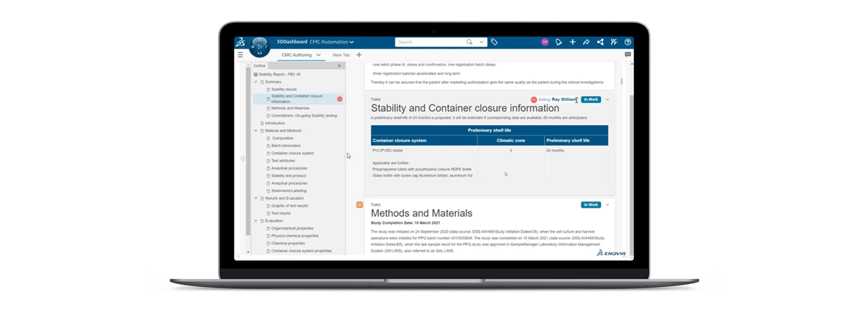Select Statements/Labelling in the outline
The height and width of the screenshot is (316, 868).
[x=289, y=191]
